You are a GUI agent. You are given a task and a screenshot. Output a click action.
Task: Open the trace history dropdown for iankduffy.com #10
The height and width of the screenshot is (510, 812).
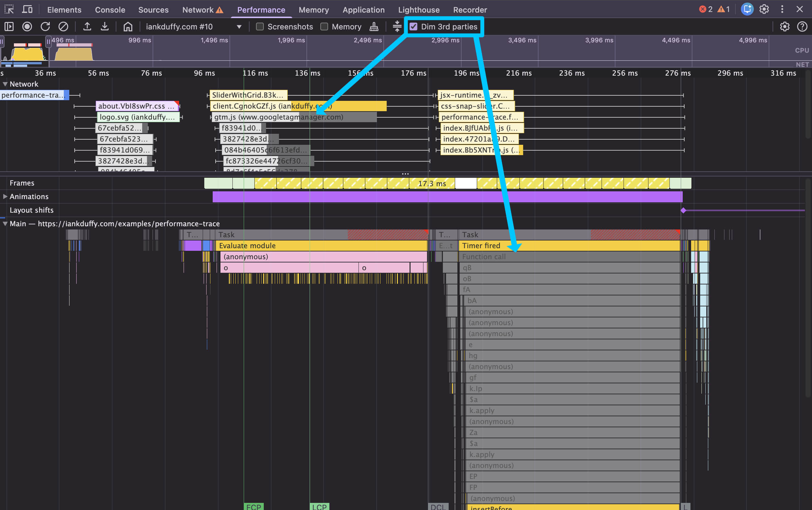pos(239,27)
